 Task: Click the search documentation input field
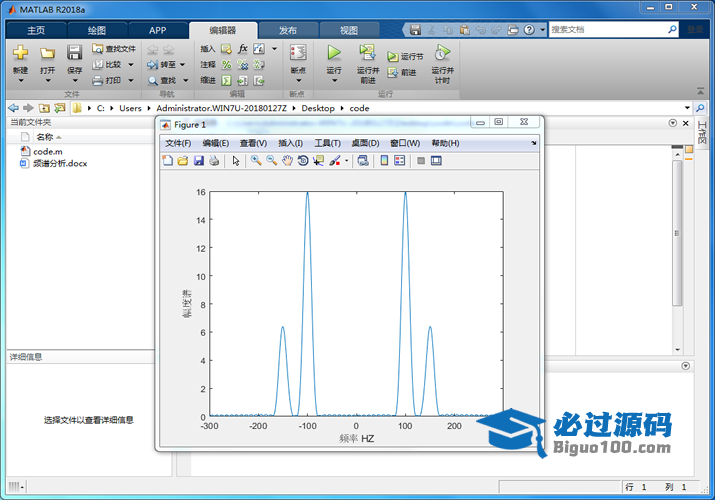tap(608, 30)
